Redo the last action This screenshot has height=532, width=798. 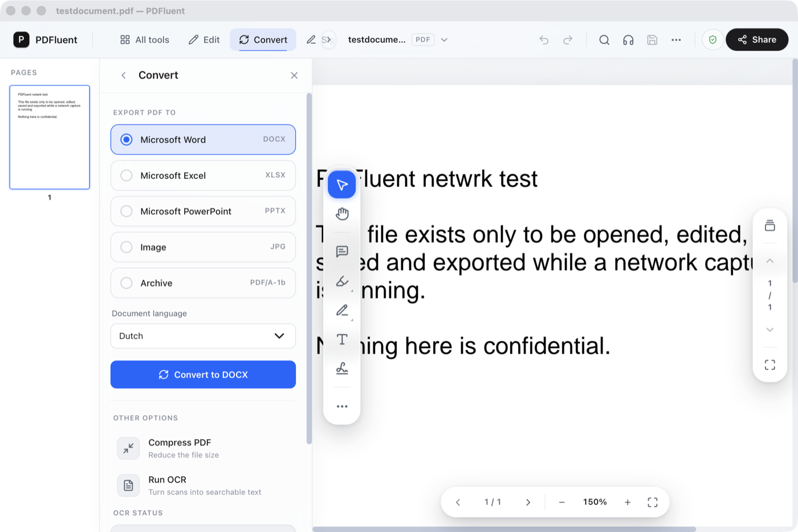(568, 40)
